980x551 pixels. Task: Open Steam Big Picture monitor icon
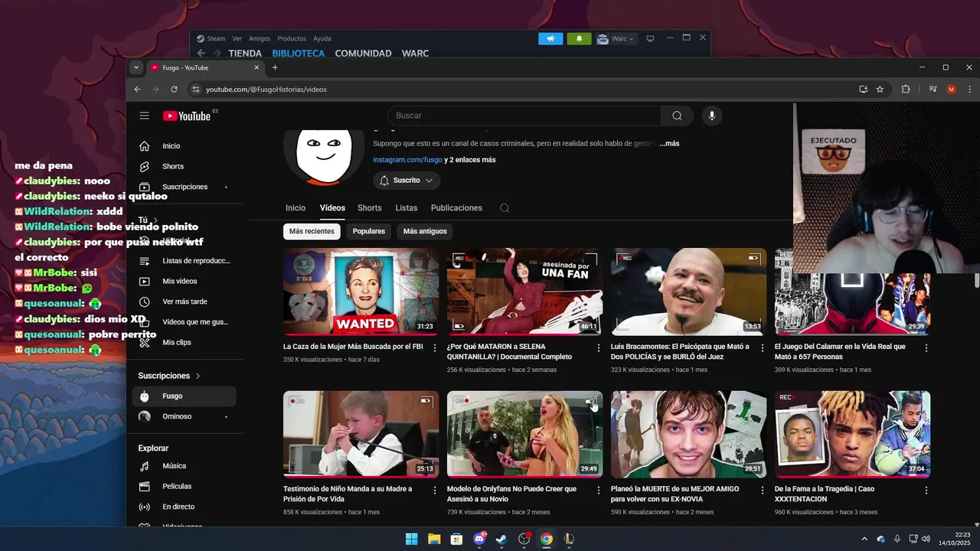[x=650, y=38]
